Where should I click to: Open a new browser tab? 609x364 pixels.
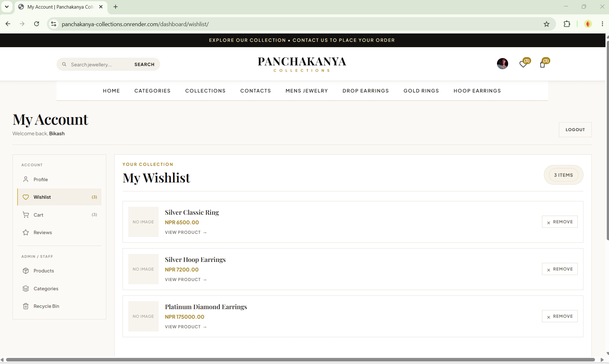click(116, 7)
